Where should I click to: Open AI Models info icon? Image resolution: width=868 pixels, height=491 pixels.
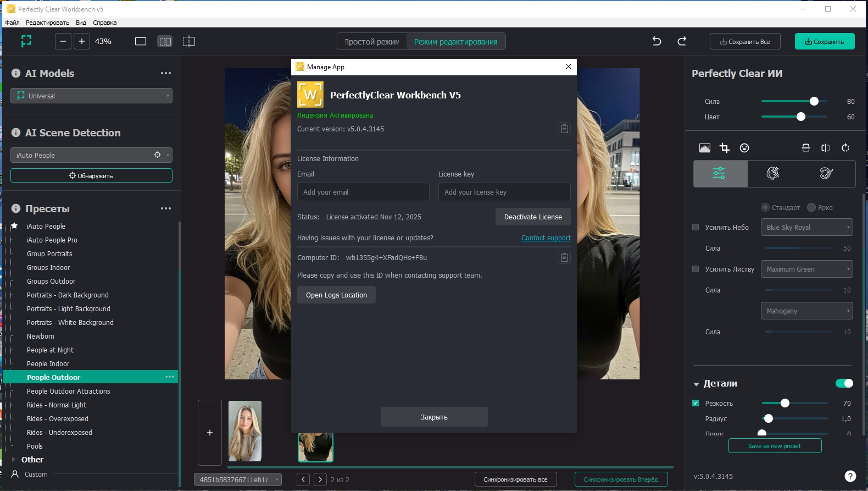click(16, 73)
